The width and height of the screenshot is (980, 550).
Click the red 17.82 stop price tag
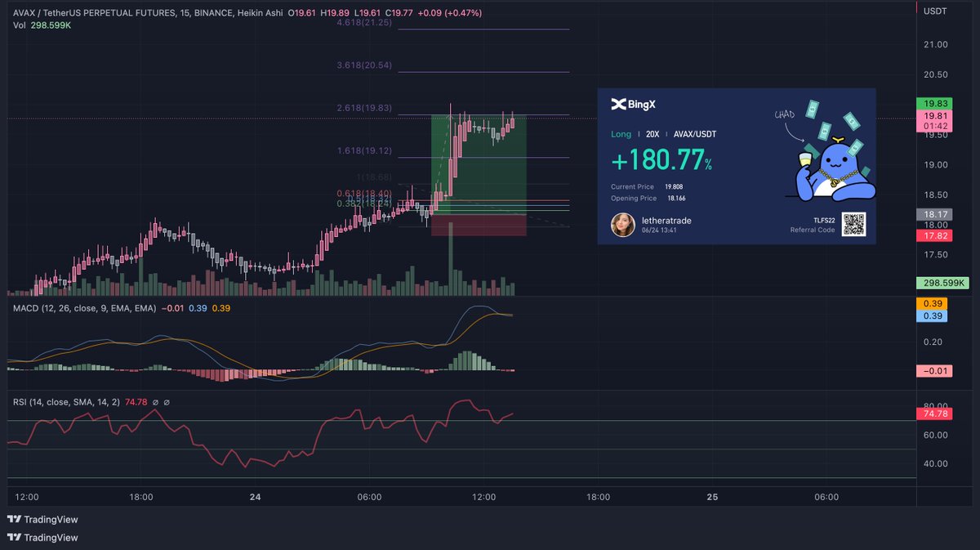tap(934, 235)
